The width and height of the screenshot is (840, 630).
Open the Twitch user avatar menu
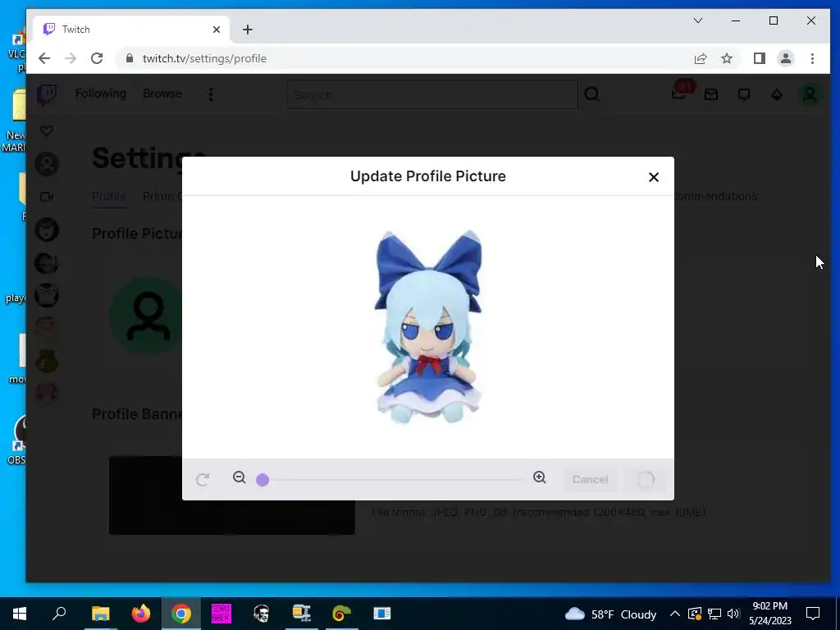[x=810, y=95]
